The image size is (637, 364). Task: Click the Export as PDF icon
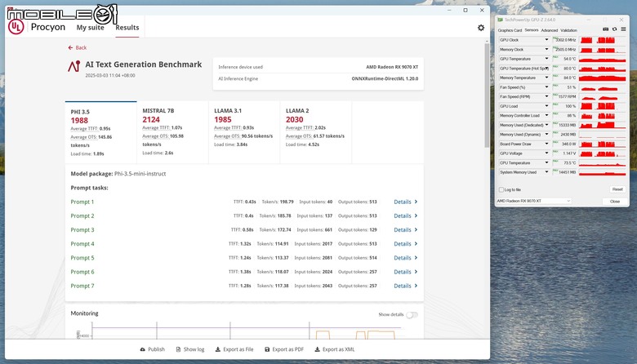click(x=267, y=349)
